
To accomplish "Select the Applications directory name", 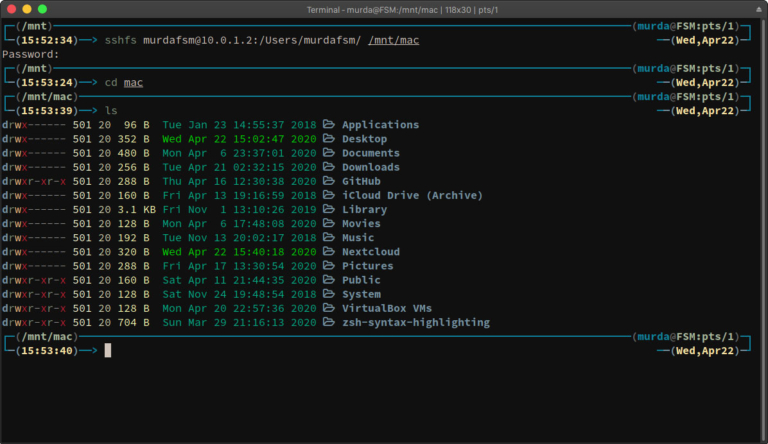I will (381, 124).
